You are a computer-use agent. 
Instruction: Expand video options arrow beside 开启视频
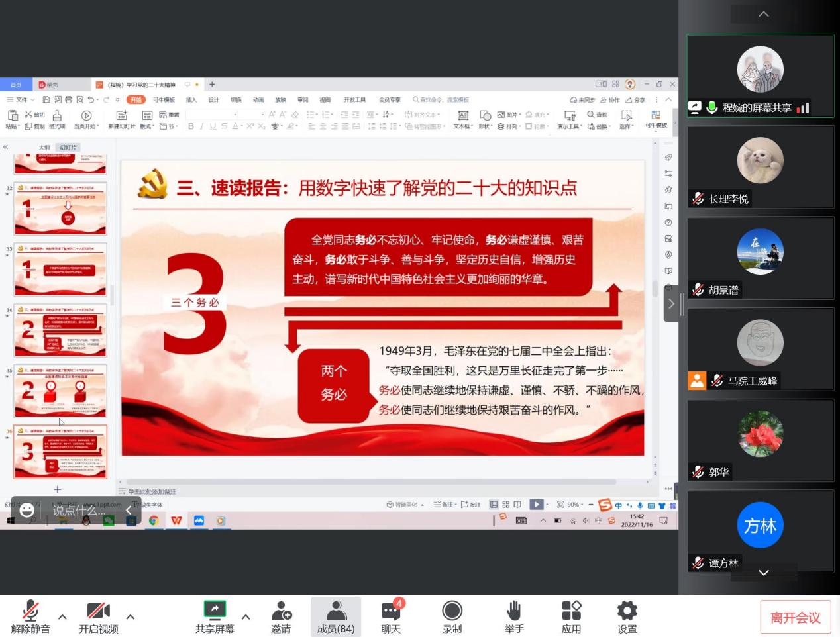131,617
